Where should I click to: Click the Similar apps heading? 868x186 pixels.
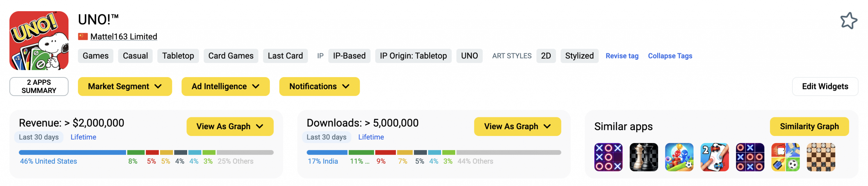(x=624, y=126)
